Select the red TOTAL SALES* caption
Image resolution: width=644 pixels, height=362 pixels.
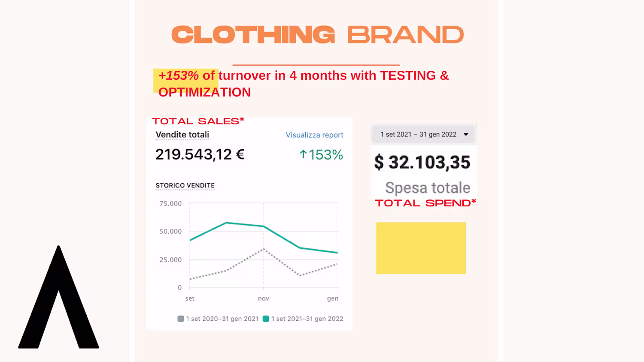pyautogui.click(x=198, y=121)
